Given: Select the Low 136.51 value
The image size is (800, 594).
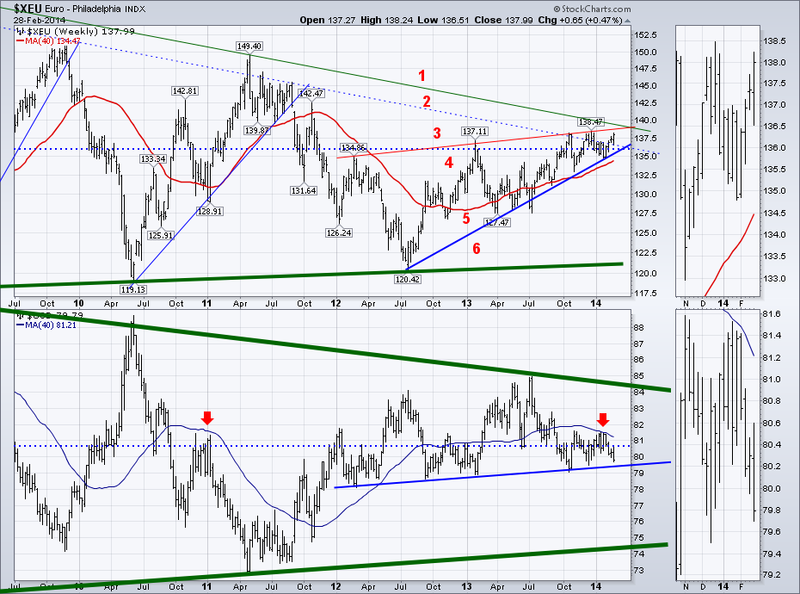Looking at the screenshot, I should (440, 20).
